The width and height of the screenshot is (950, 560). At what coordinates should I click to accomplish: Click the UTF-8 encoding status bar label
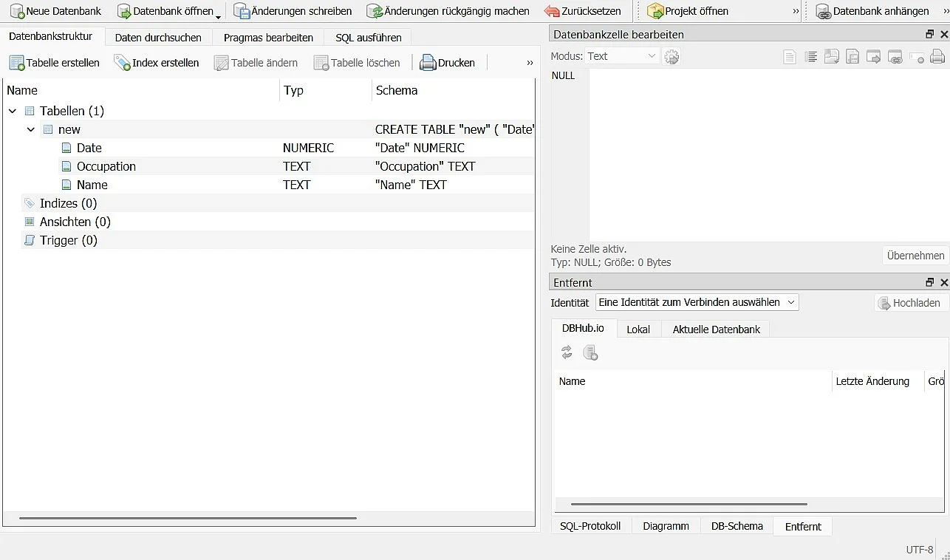(x=920, y=550)
